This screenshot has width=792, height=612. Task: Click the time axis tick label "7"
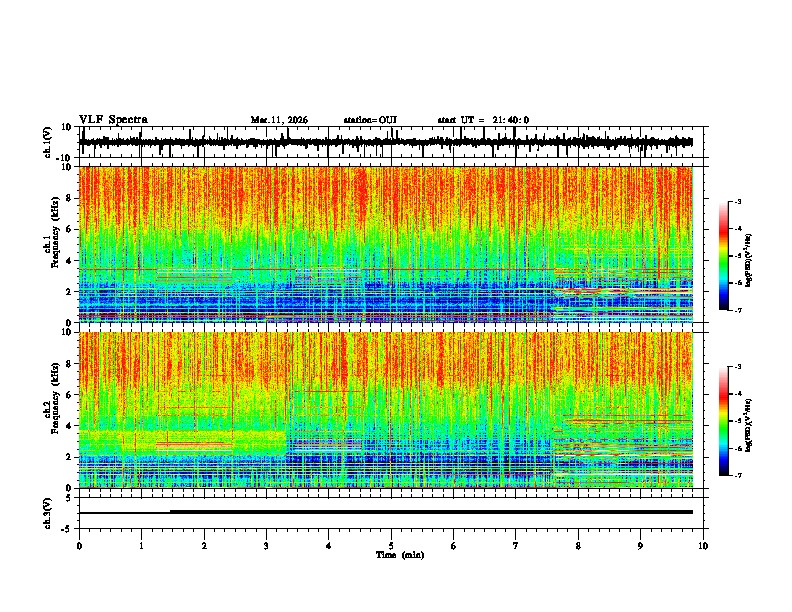tap(516, 546)
